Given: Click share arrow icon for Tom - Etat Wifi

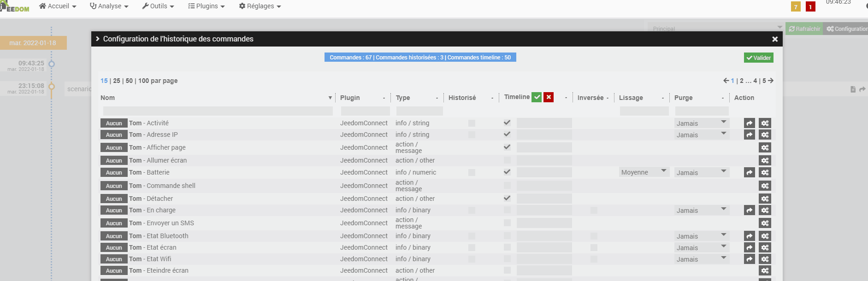Looking at the screenshot, I should coord(750,259).
